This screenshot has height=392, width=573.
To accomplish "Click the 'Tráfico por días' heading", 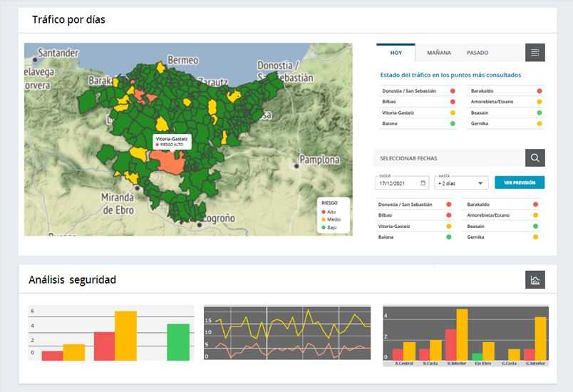I will (x=68, y=20).
